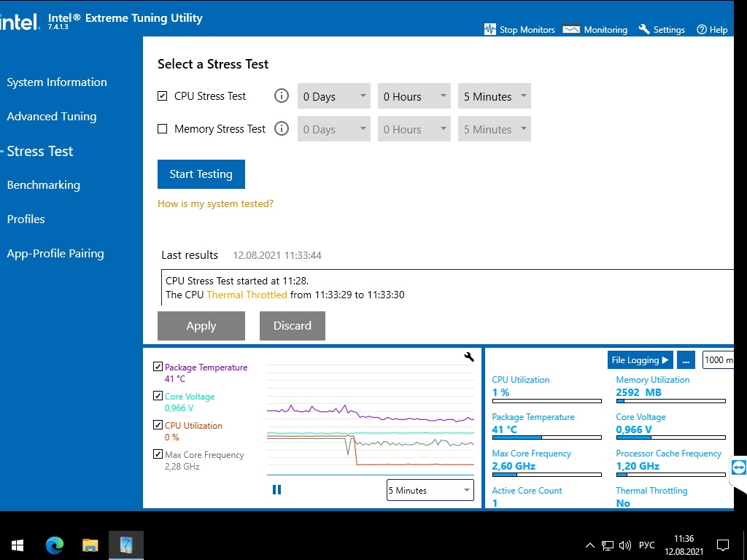Open the taskbar clock and date

coord(684,545)
